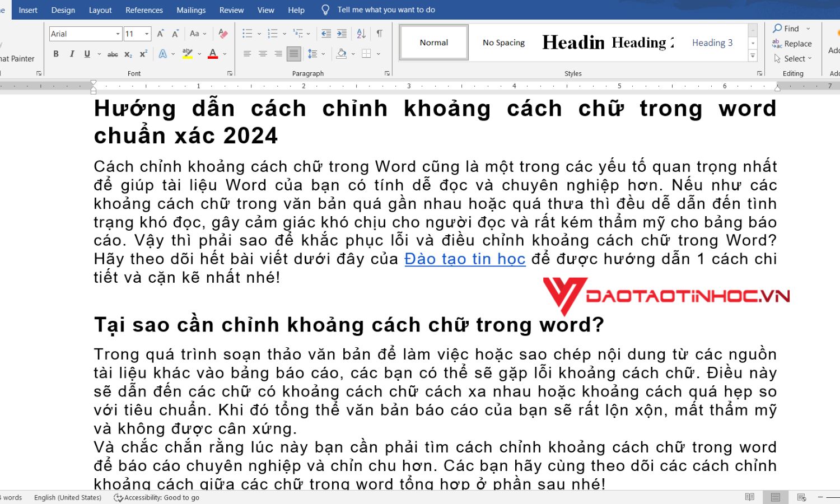840x504 pixels.
Task: Open the Arial font name dropdown
Action: pos(118,34)
